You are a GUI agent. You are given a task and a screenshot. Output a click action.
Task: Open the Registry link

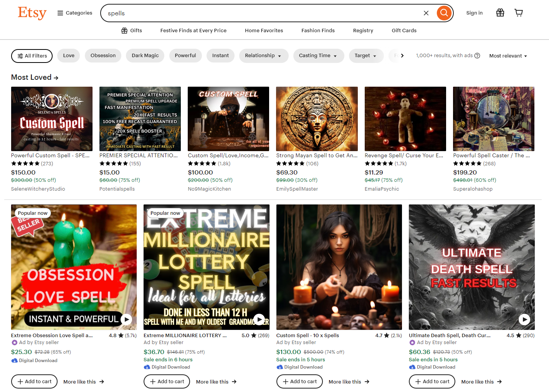(x=363, y=31)
